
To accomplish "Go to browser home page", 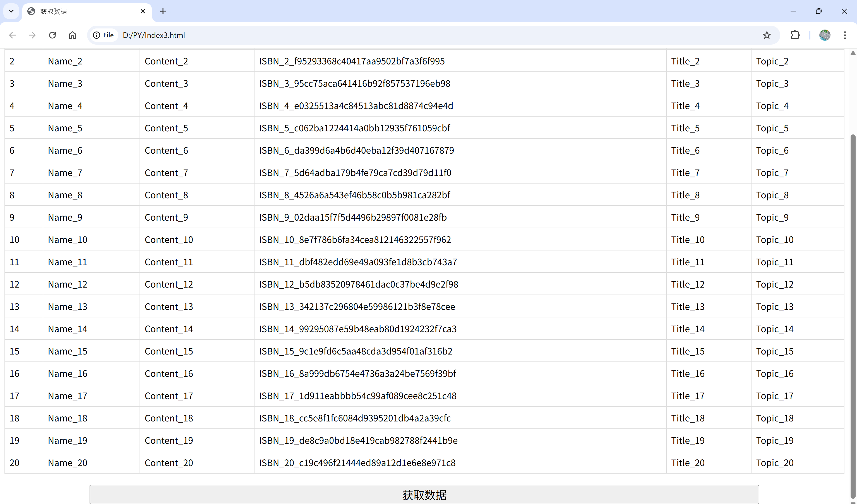I will (73, 35).
